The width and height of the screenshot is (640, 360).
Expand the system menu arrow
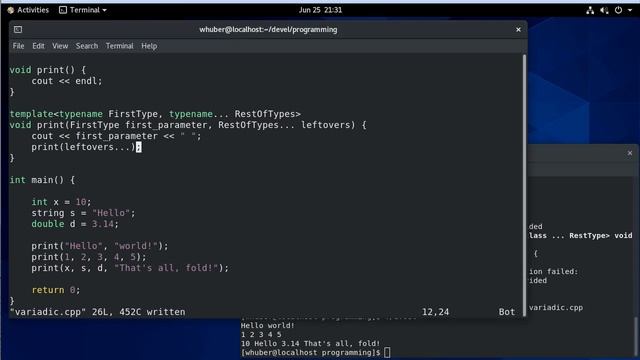(630, 10)
